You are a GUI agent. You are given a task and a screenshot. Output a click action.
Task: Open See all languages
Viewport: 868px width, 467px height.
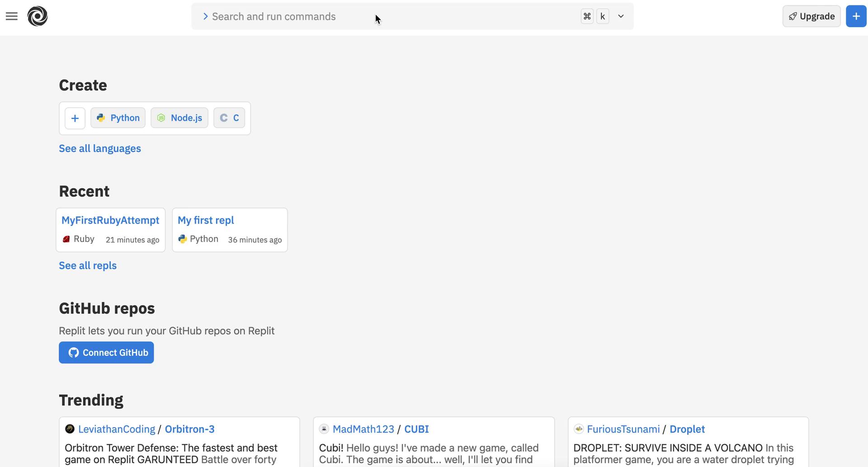pyautogui.click(x=100, y=148)
